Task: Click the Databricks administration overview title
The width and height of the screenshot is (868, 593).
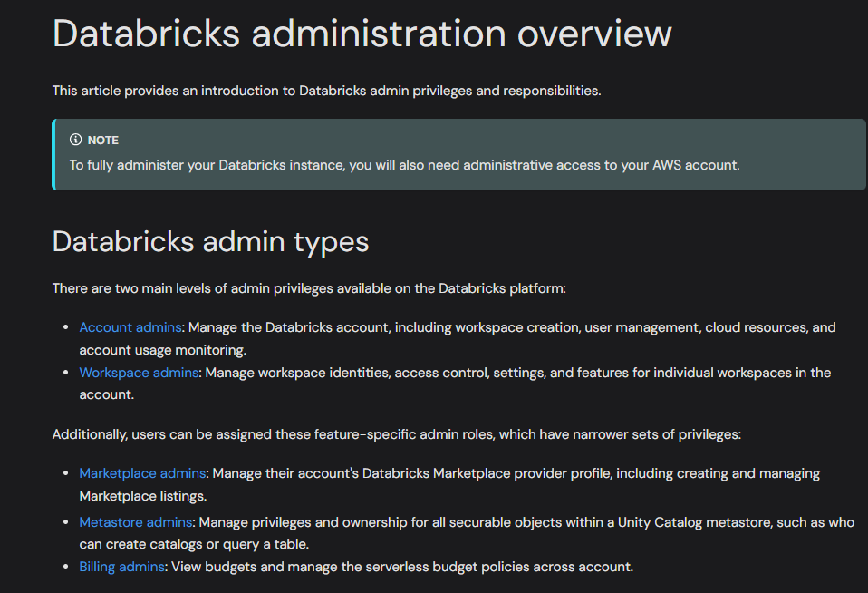Action: click(362, 34)
